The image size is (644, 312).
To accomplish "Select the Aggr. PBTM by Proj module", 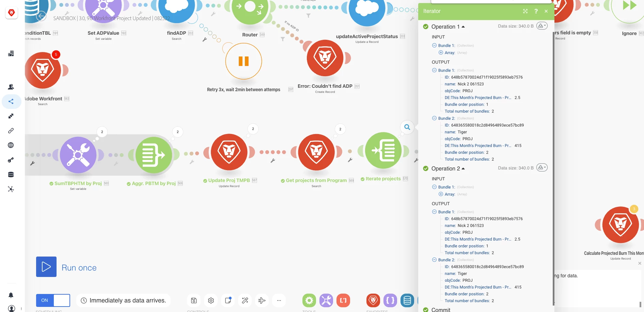I will (154, 155).
